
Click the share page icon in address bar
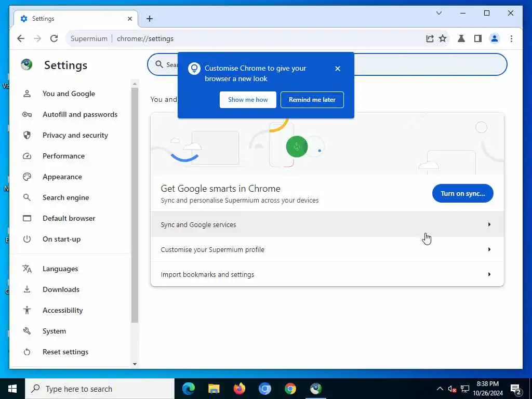coord(430,38)
